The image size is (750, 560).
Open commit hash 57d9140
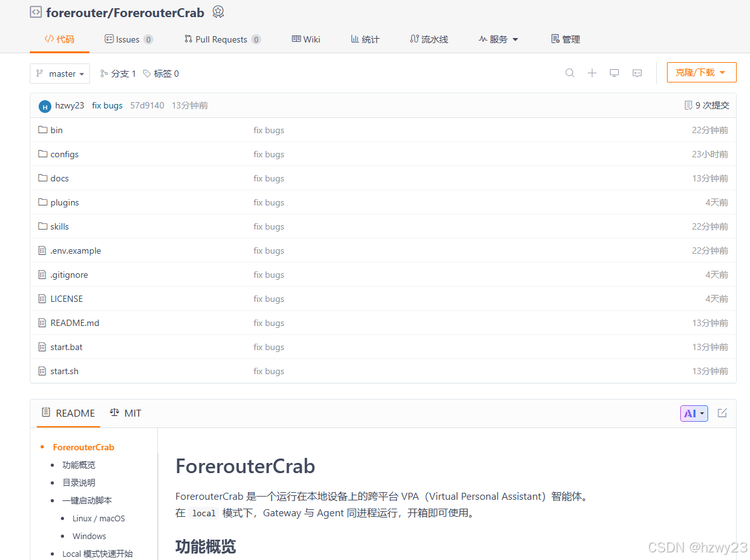pos(147,105)
